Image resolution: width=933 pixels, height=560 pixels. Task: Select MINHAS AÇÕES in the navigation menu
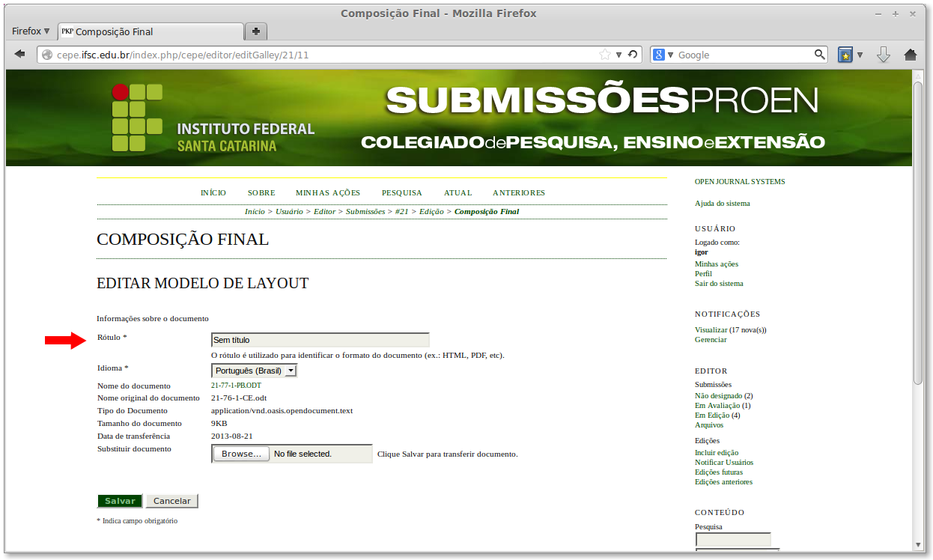[327, 192]
